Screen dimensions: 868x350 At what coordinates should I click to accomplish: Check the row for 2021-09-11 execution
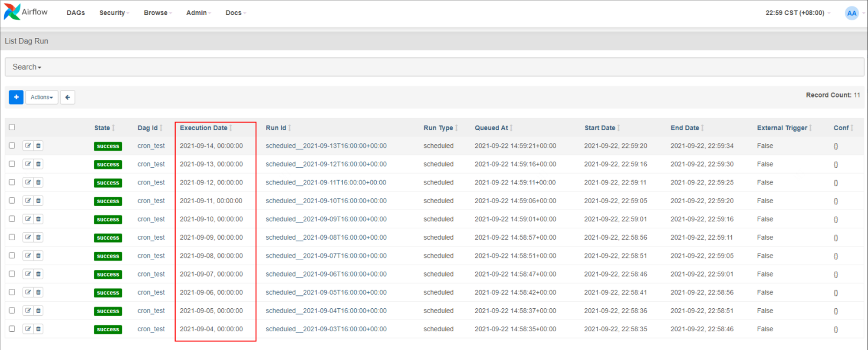pos(12,200)
